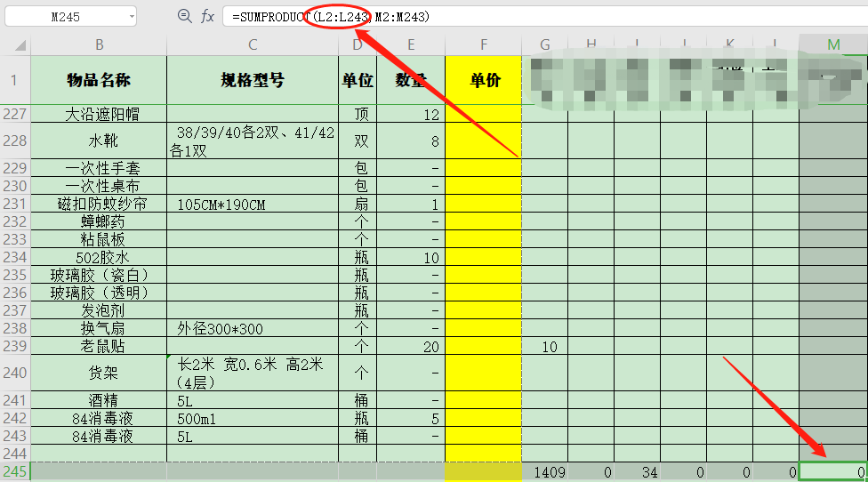This screenshot has height=482, width=868.
Task: Select cell containing 502胶水
Action: [x=99, y=257]
